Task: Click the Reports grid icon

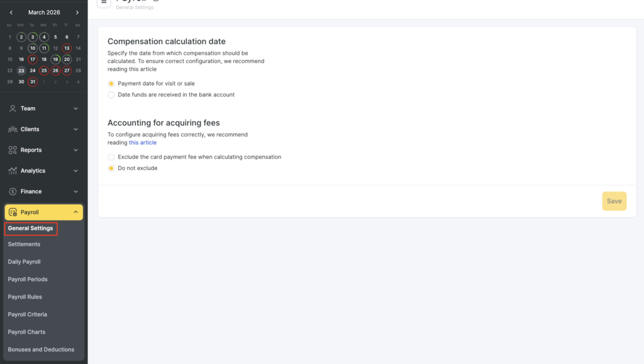Action: coord(13,150)
